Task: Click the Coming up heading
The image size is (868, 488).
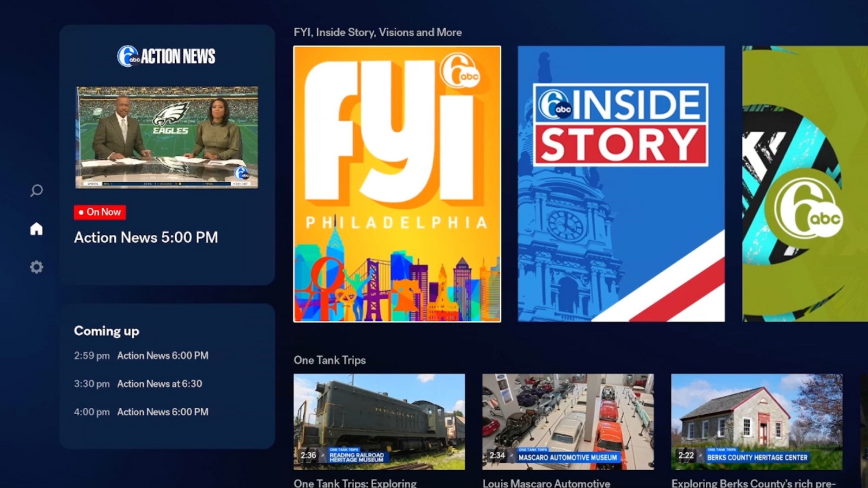Action: 106,331
